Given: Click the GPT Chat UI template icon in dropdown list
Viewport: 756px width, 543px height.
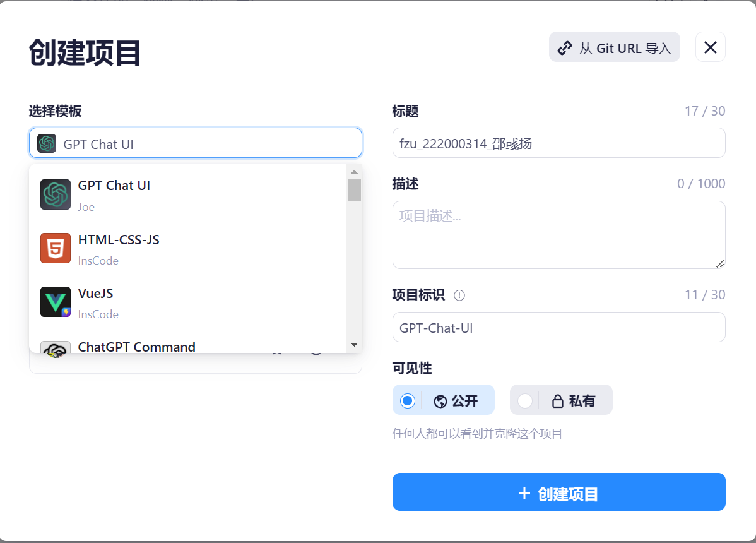Looking at the screenshot, I should click(56, 194).
